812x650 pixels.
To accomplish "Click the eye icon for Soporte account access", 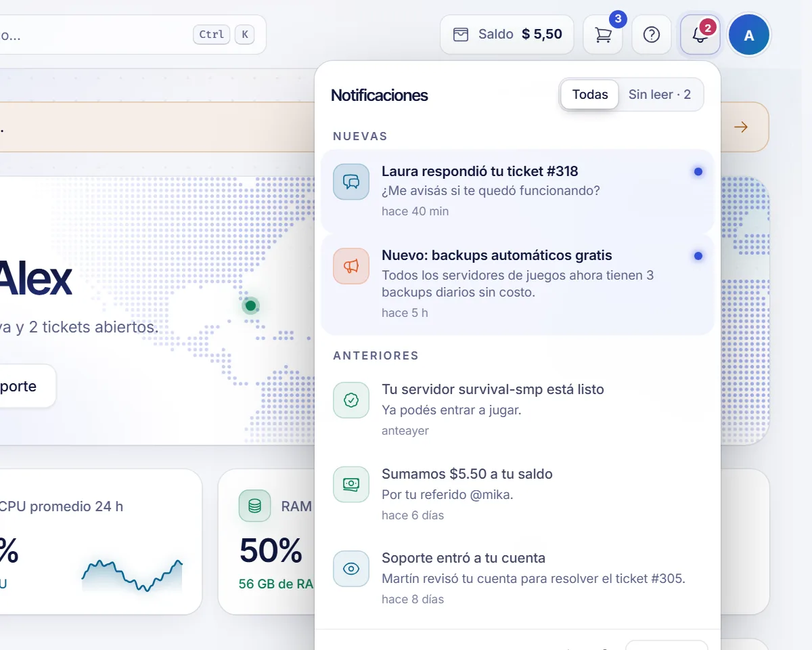I will point(351,569).
